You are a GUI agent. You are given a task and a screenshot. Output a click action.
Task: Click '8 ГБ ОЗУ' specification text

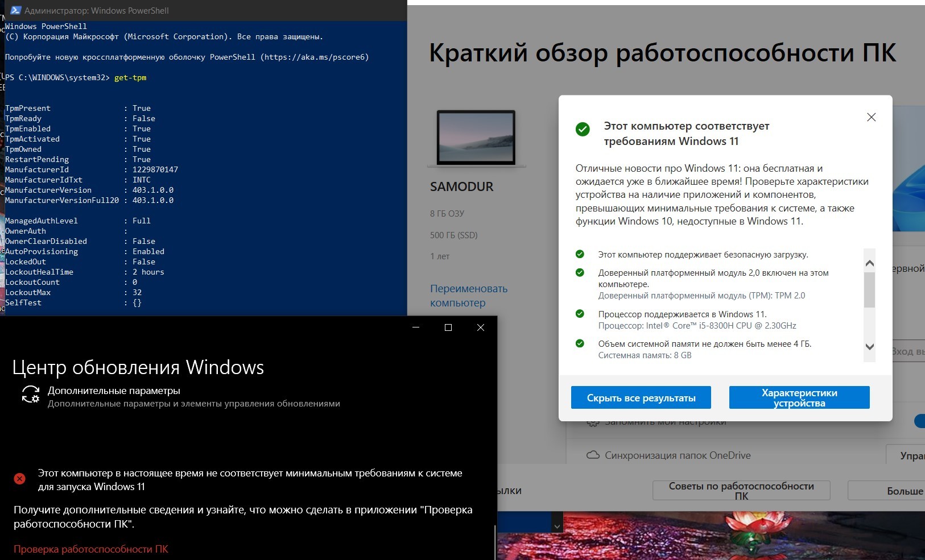click(x=447, y=214)
